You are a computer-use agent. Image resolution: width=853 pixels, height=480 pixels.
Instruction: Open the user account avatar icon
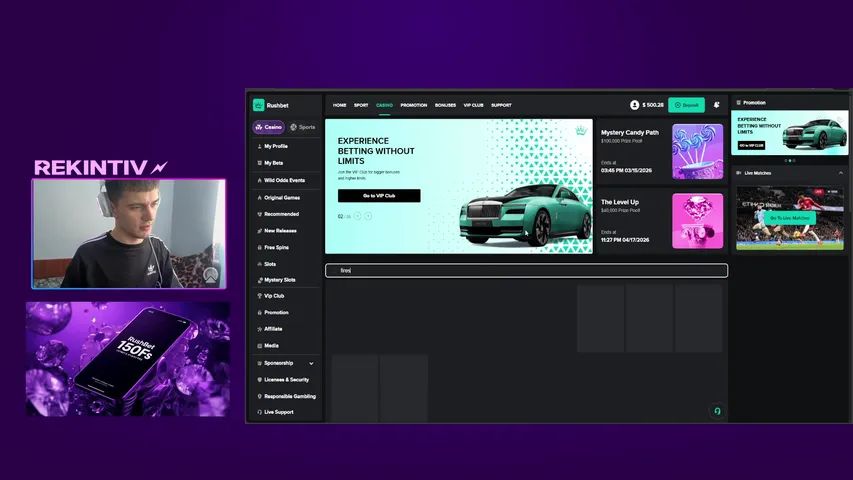tap(634, 105)
